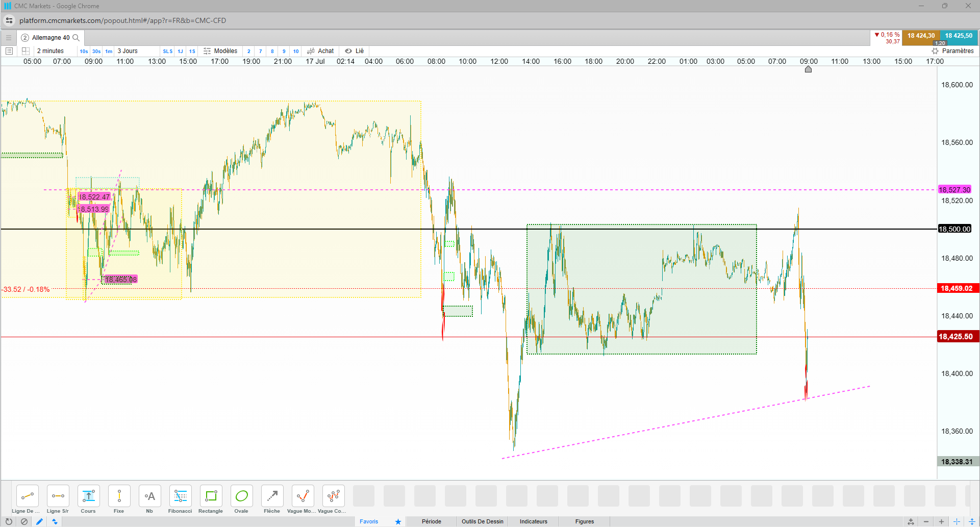Pick the Rectangle drawing tool
980x527 pixels.
point(211,499)
